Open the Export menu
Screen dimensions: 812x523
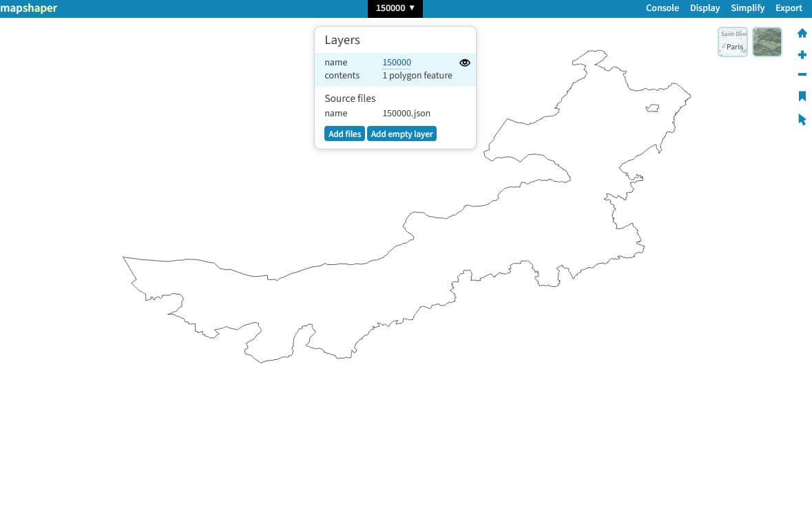(x=789, y=8)
